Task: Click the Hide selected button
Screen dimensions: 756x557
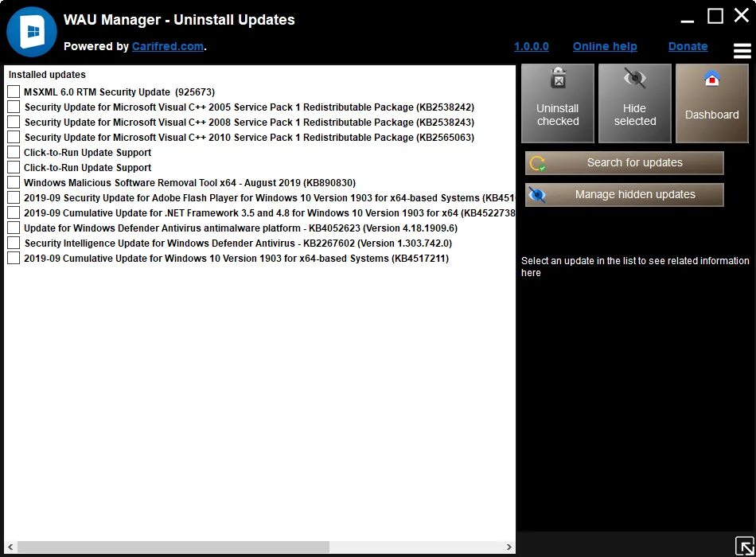Action: click(x=634, y=103)
